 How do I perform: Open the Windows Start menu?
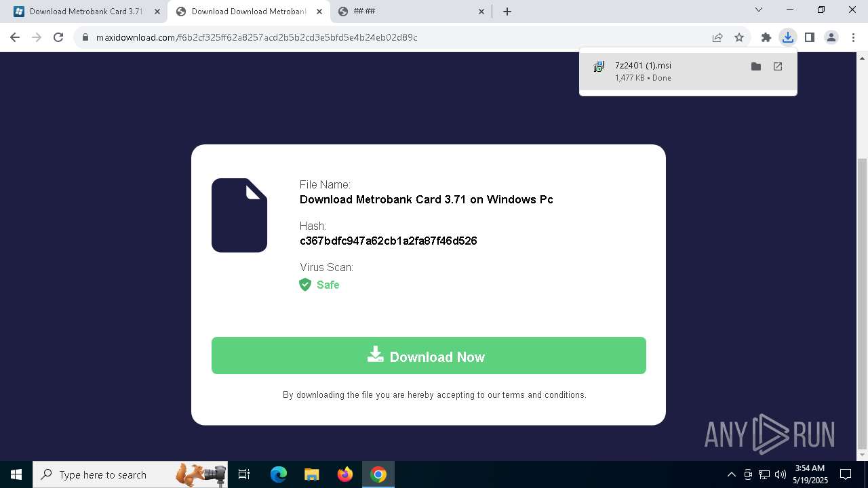pyautogui.click(x=16, y=474)
